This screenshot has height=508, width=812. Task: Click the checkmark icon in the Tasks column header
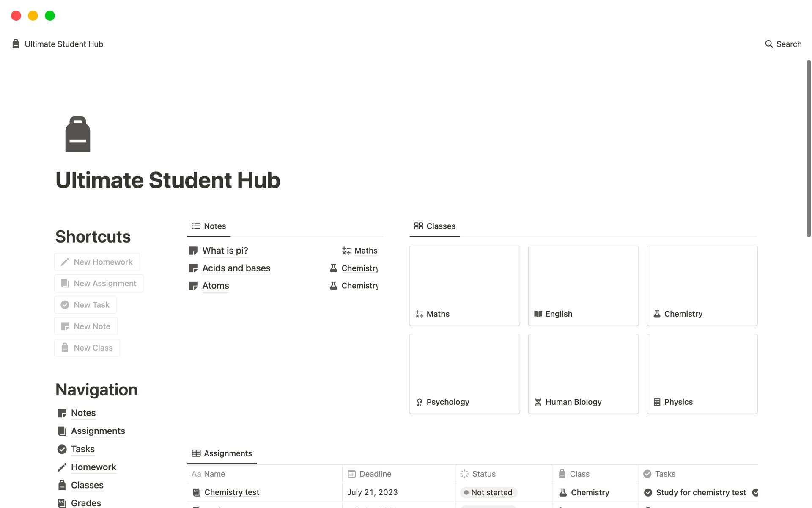click(x=647, y=474)
